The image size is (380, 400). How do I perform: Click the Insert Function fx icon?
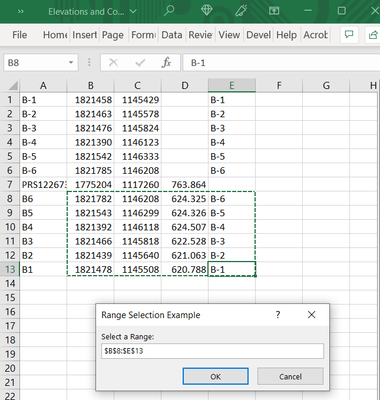coord(166,62)
